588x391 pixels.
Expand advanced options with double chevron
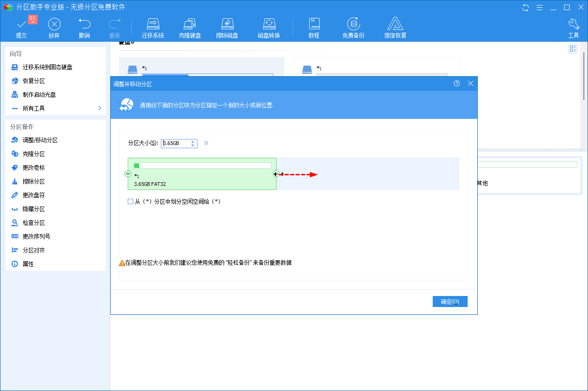point(206,143)
